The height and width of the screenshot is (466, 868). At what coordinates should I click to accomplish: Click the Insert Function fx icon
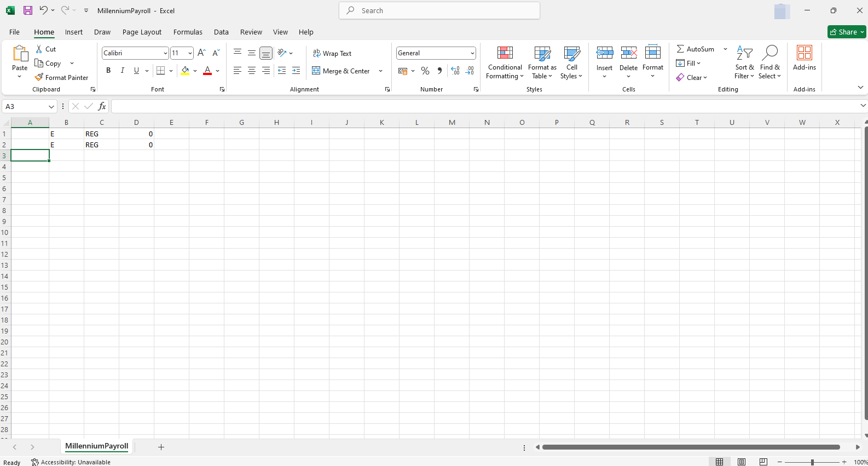(x=102, y=106)
